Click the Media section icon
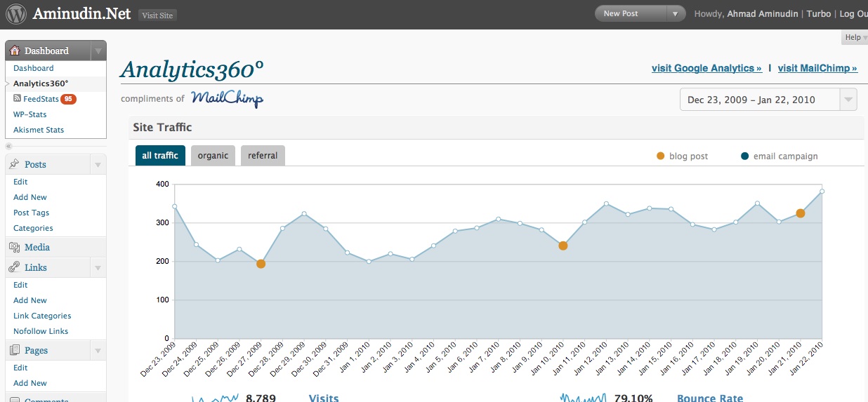Image resolution: width=868 pixels, height=402 pixels. click(x=15, y=247)
